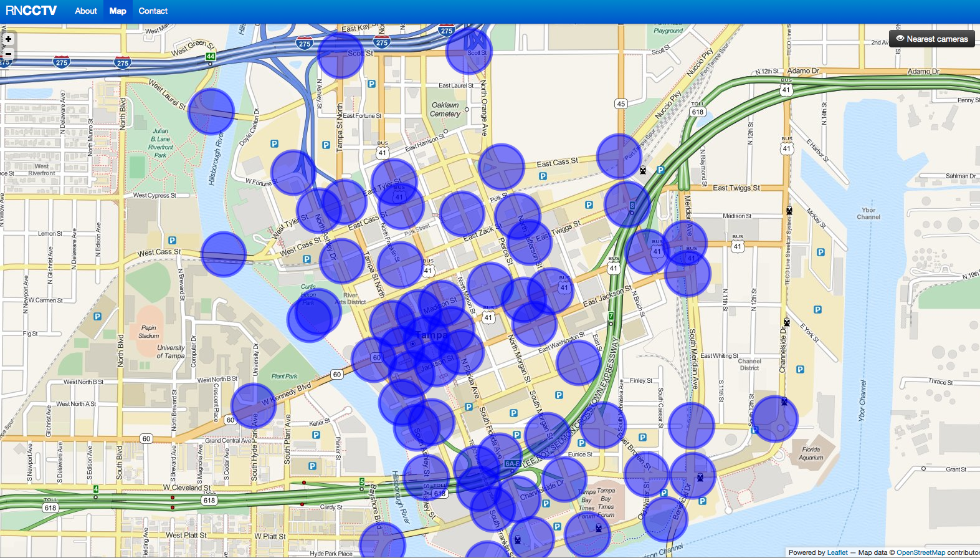Pick the camera circle on West Cass St
The width and height of the screenshot is (980, 558).
[x=224, y=254]
